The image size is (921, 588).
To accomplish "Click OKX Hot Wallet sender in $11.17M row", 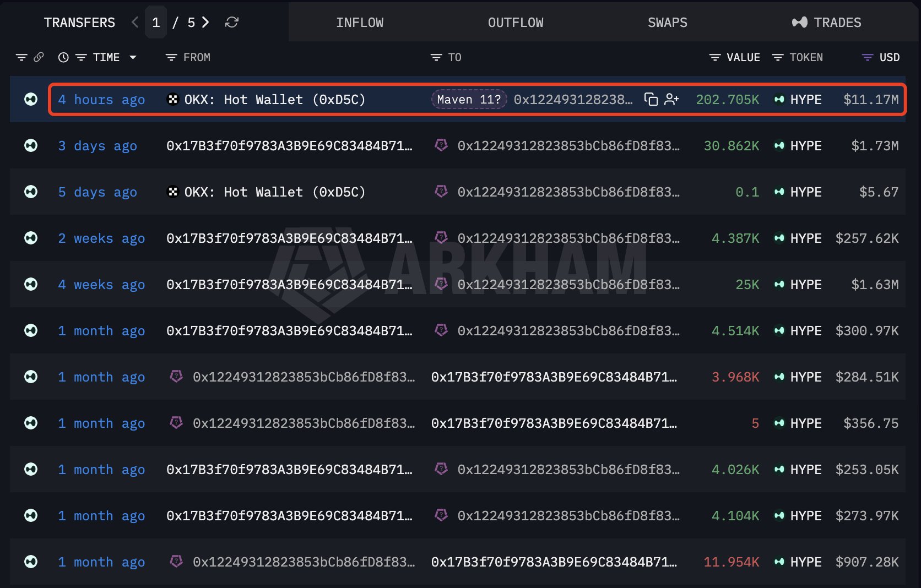I will pyautogui.click(x=275, y=100).
